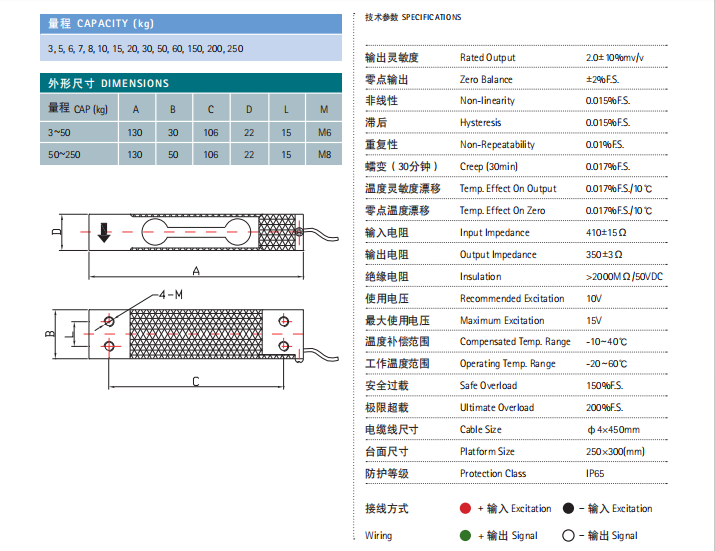
Task: Click 'Output Impedance' label
Action: coord(498,255)
